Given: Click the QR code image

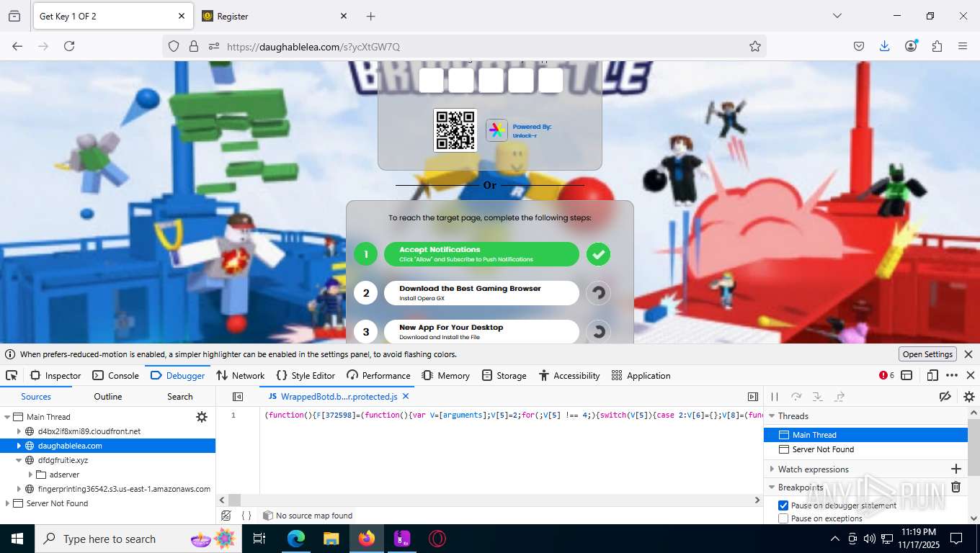Looking at the screenshot, I should pos(455,130).
